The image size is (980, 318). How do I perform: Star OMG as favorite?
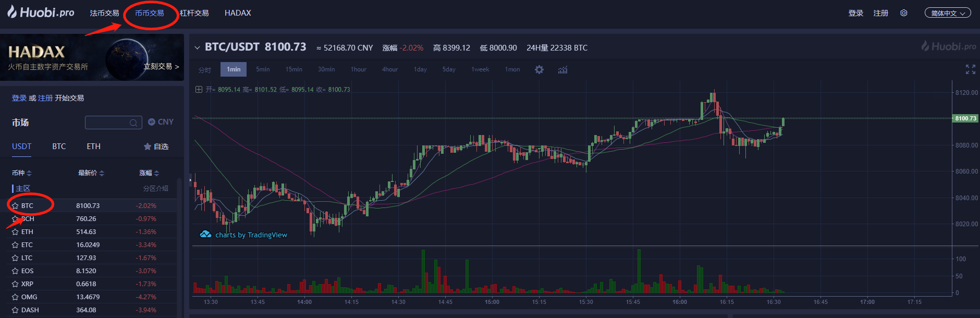click(x=15, y=297)
